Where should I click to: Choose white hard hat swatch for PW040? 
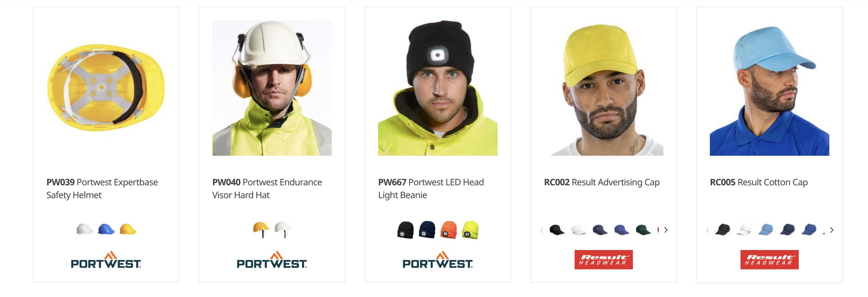click(282, 230)
